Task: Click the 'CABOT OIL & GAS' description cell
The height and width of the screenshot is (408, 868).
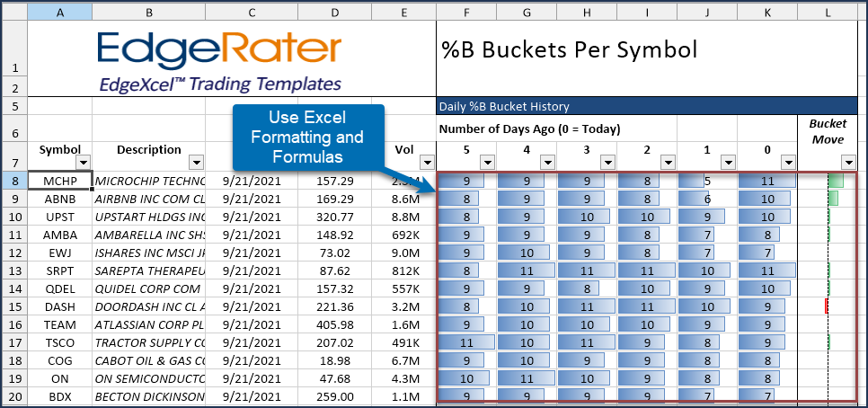Action: pos(149,360)
